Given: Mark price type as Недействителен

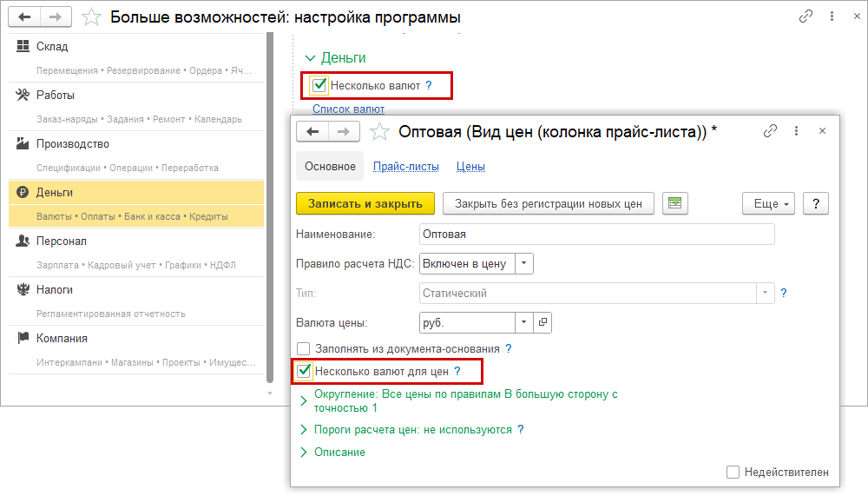Looking at the screenshot, I should point(733,472).
